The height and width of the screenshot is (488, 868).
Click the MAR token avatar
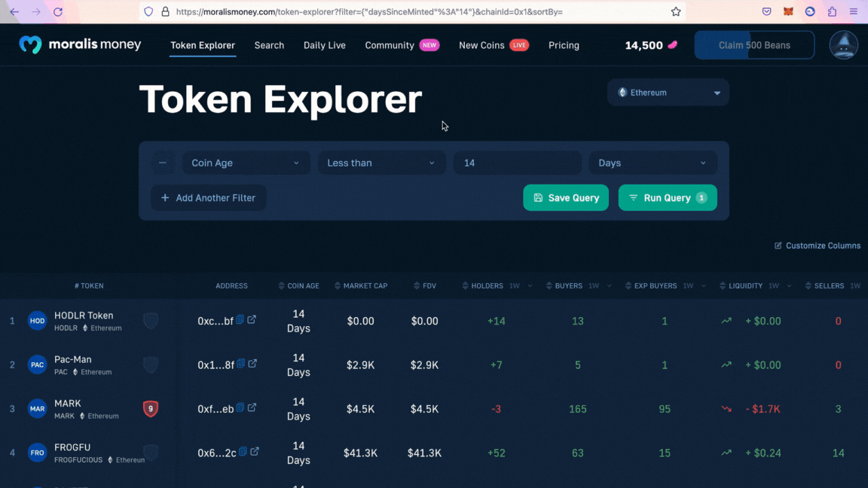(37, 409)
